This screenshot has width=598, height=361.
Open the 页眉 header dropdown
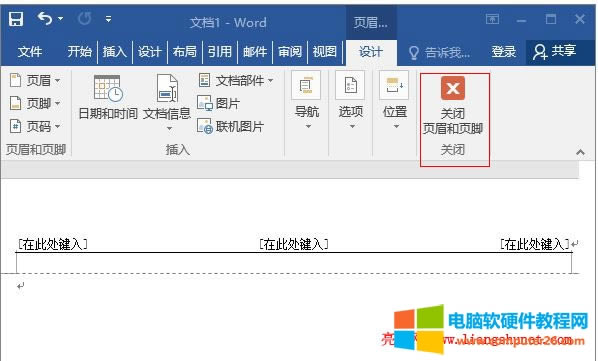point(35,80)
